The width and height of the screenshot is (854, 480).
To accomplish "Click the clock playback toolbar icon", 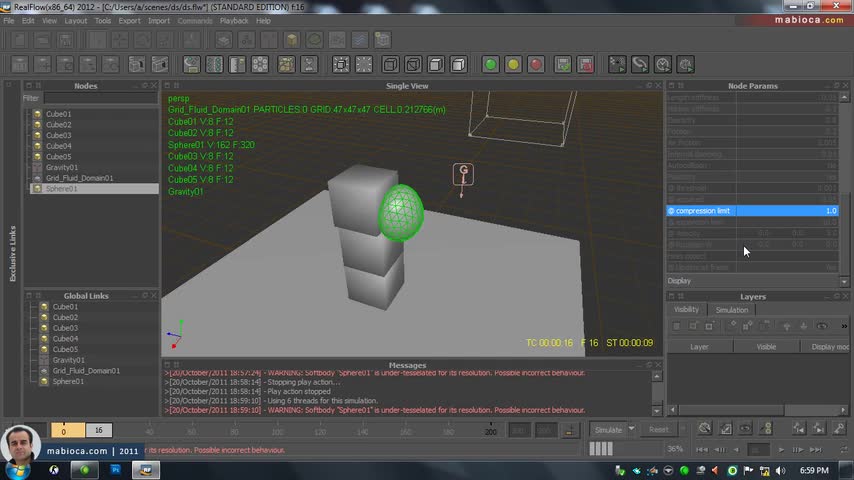I will pyautogui.click(x=663, y=65).
